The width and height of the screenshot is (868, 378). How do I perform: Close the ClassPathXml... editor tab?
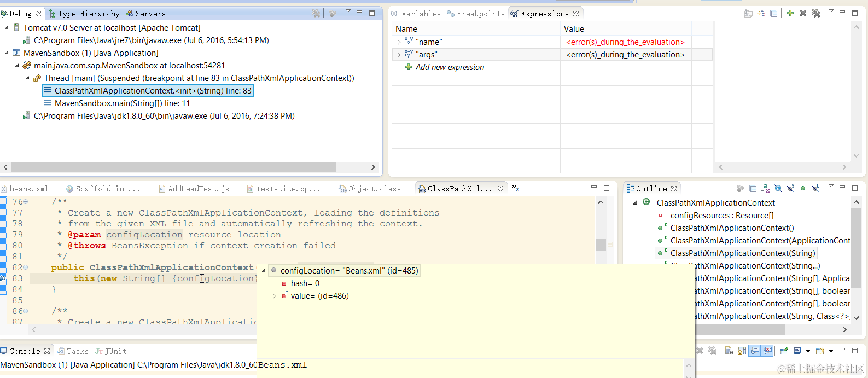tap(500, 189)
